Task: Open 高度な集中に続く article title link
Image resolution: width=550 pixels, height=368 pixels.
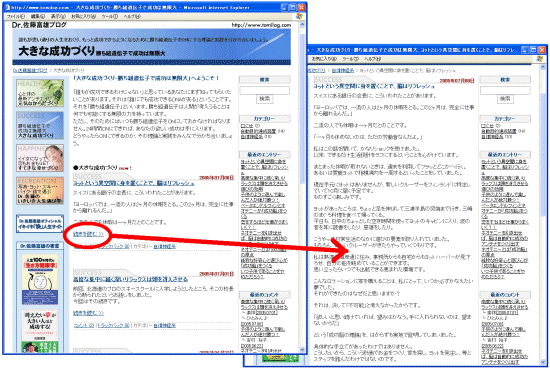Action: click(x=130, y=280)
